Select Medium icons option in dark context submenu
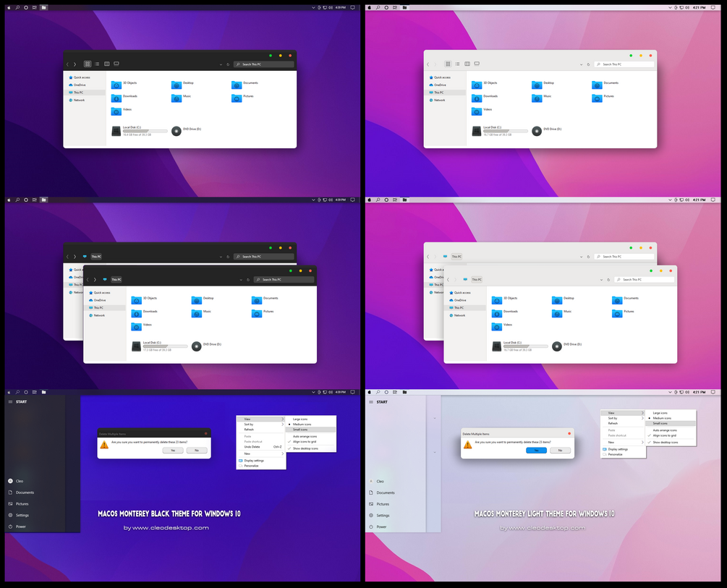This screenshot has width=727, height=588. tap(310, 425)
